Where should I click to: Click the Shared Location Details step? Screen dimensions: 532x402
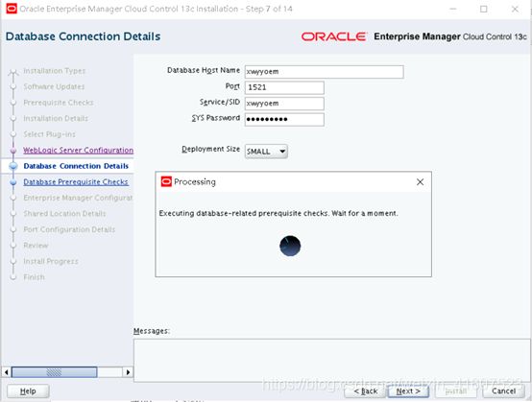[64, 214]
